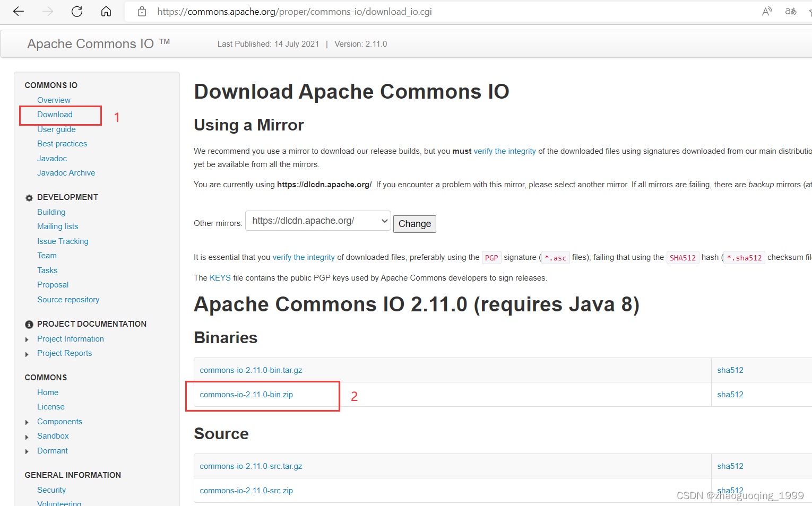Click the browser forward arrow
The height and width of the screenshot is (506, 812).
(x=48, y=11)
